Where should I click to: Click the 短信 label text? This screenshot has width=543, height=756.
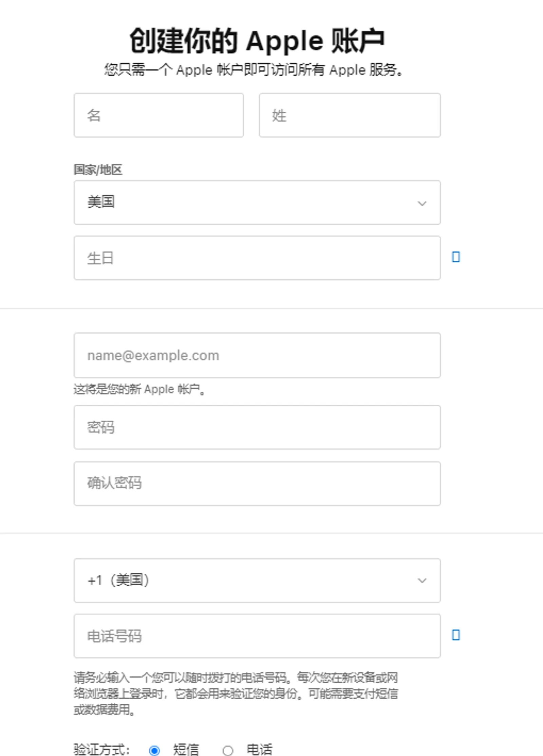coord(186,750)
